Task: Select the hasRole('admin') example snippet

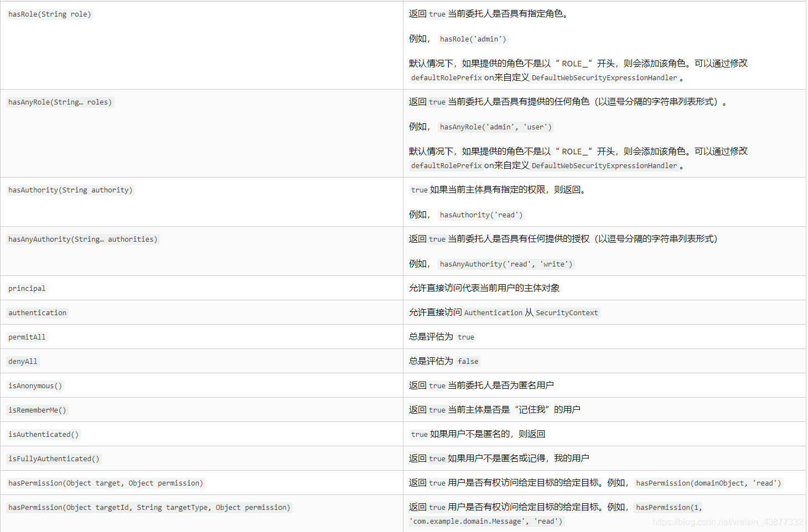Action: pyautogui.click(x=473, y=39)
